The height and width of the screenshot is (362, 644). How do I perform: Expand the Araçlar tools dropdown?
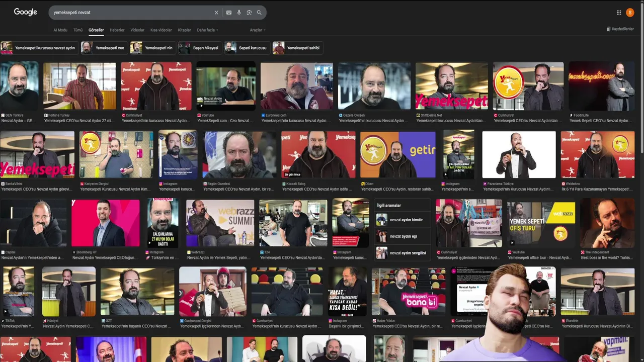point(258,30)
